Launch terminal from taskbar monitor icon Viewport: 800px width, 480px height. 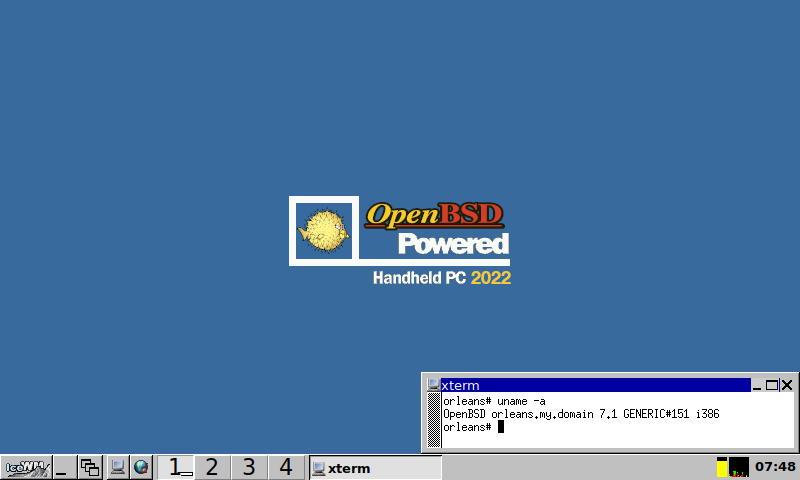(118, 467)
